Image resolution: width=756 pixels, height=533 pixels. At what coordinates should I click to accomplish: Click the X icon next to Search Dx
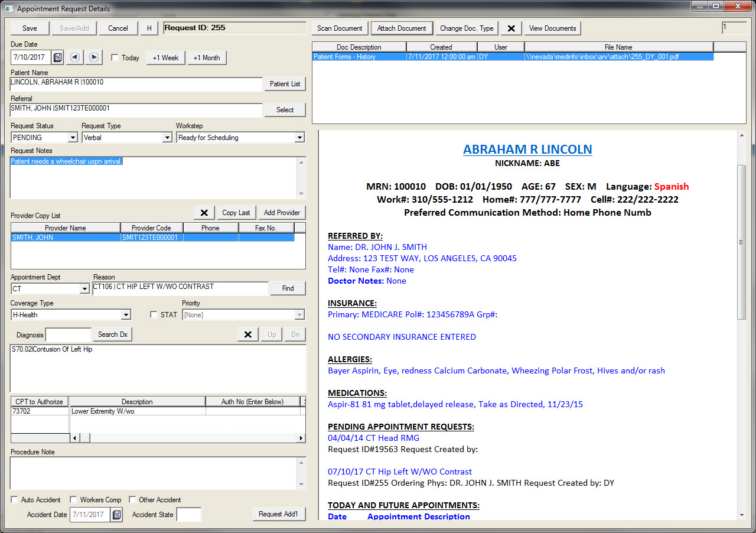click(x=247, y=334)
